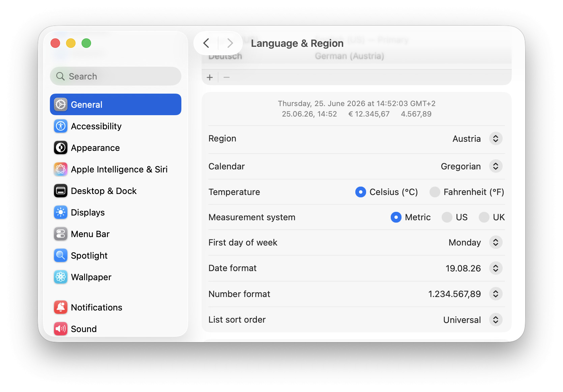
Task: Minimize window with the yellow button
Action: coord(71,43)
